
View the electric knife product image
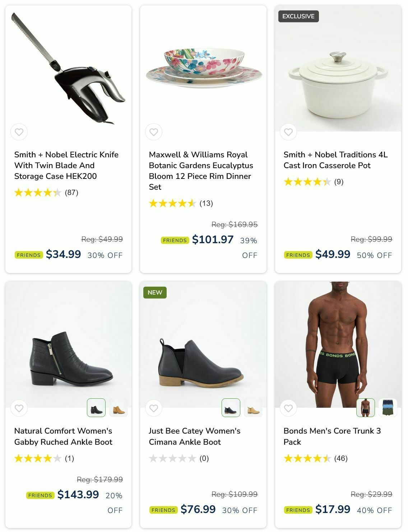point(68,68)
